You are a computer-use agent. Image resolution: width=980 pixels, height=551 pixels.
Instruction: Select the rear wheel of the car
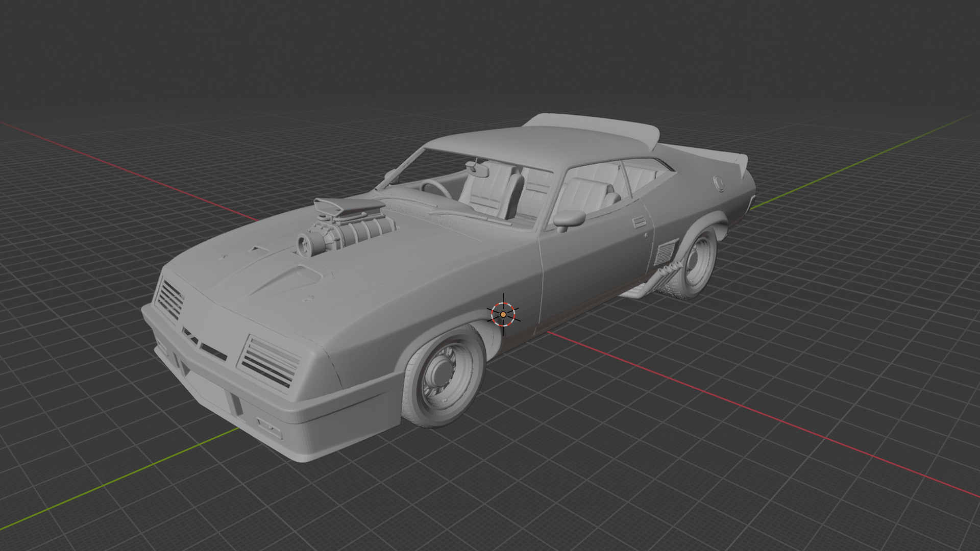693,264
